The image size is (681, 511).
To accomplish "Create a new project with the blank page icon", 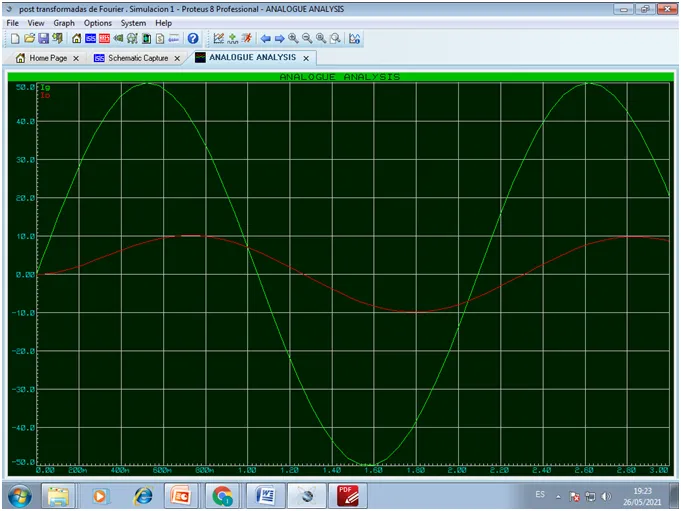I will [x=15, y=39].
